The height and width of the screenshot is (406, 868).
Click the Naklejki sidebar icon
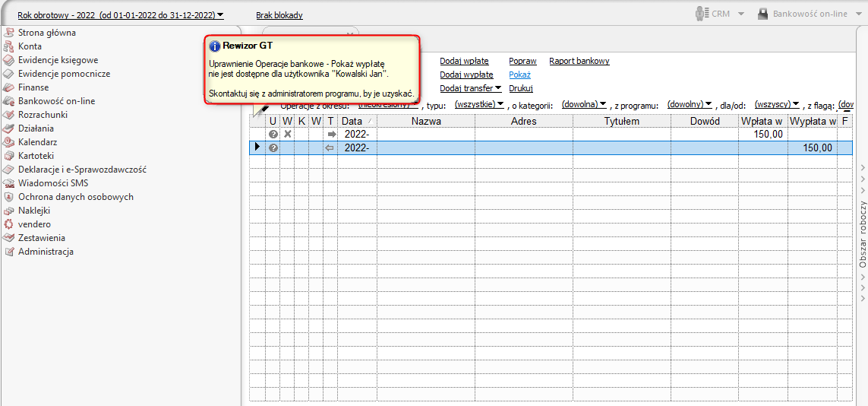click(x=8, y=211)
